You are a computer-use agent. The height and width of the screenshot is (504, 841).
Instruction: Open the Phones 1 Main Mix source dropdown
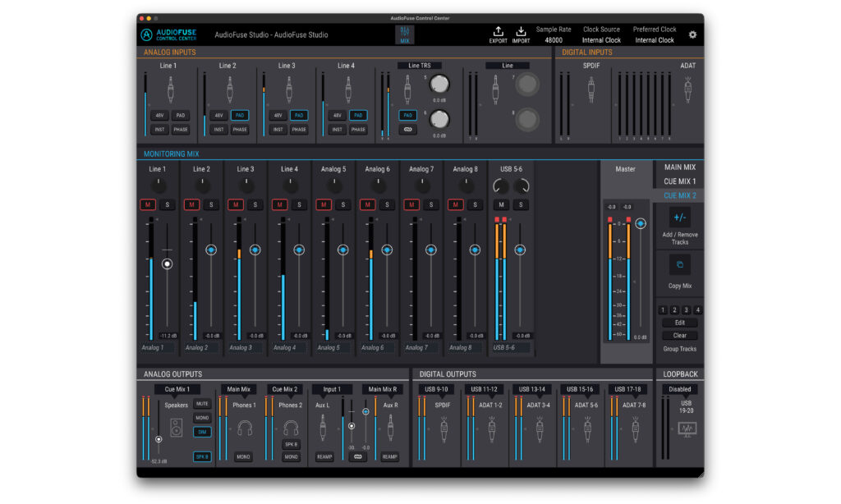tap(238, 389)
